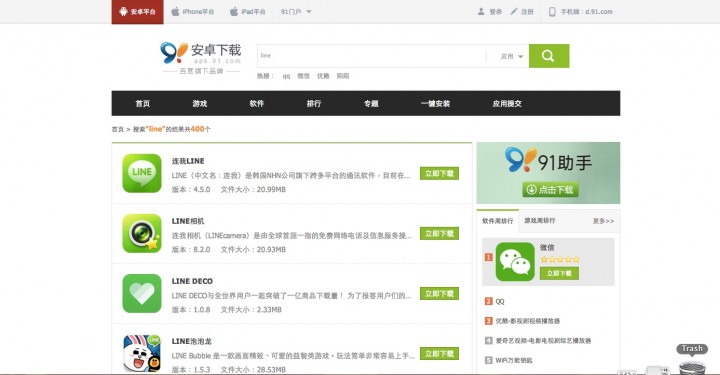Click hot search term 微信
The height and width of the screenshot is (375, 720).
tap(304, 76)
